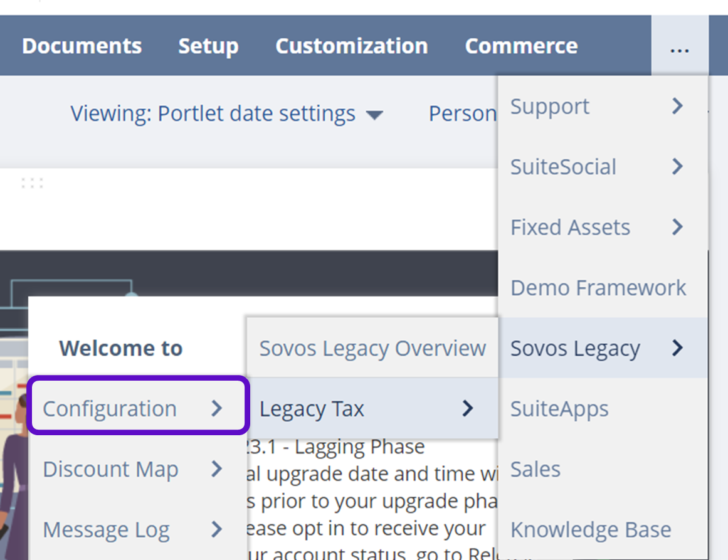Open the Discount Map submenu entry
Image resolution: width=728 pixels, height=560 pixels.
(x=110, y=469)
